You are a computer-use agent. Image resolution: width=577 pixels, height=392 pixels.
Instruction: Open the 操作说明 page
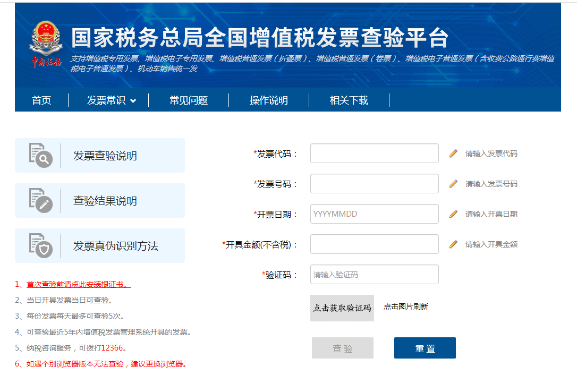[269, 100]
